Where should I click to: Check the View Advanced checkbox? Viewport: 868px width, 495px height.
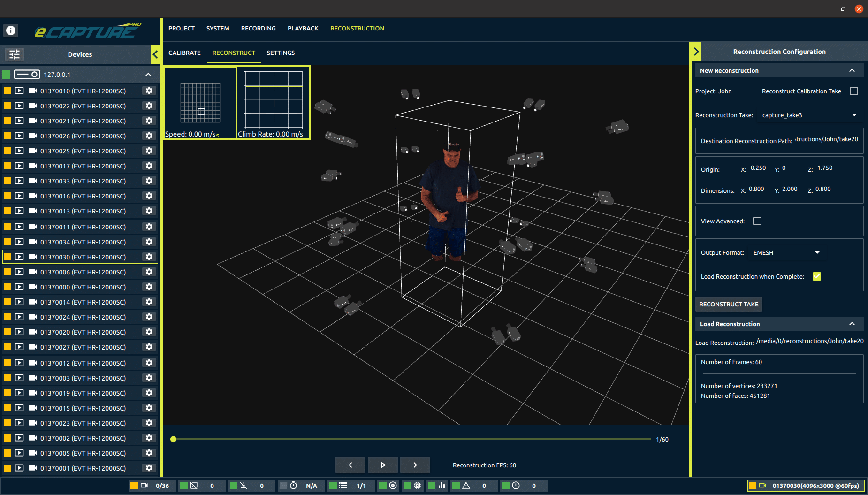click(757, 221)
